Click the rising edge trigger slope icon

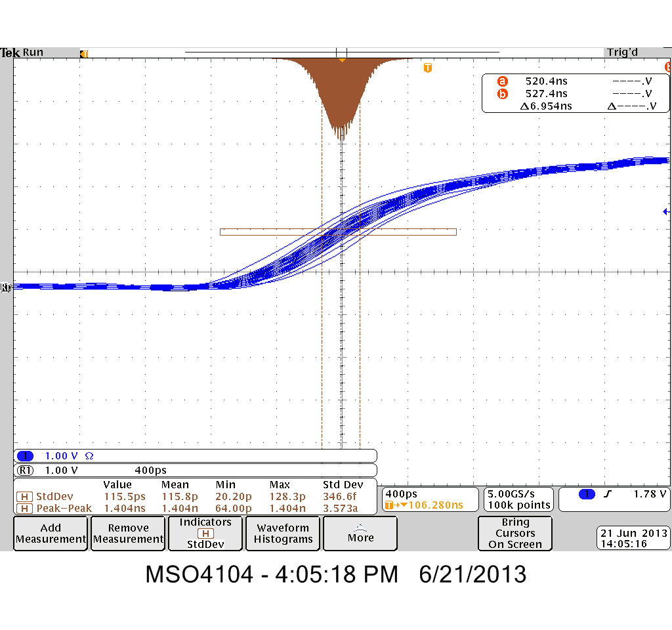(607, 494)
